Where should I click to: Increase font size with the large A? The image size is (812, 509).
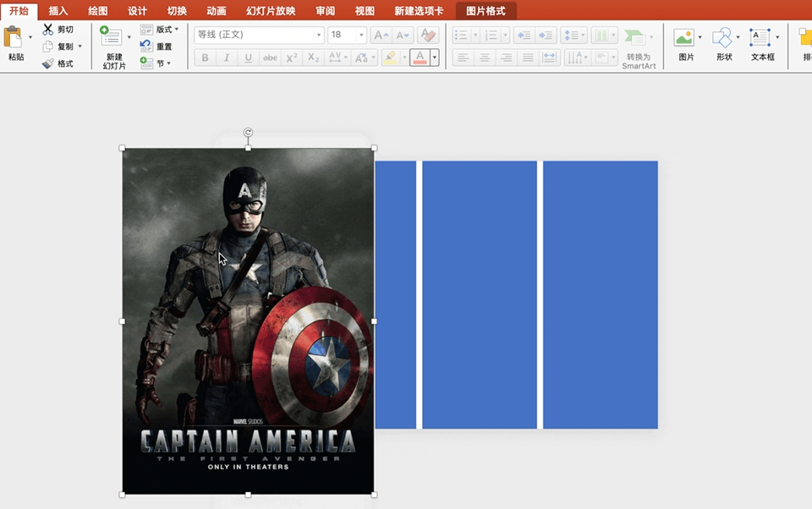[x=381, y=36]
